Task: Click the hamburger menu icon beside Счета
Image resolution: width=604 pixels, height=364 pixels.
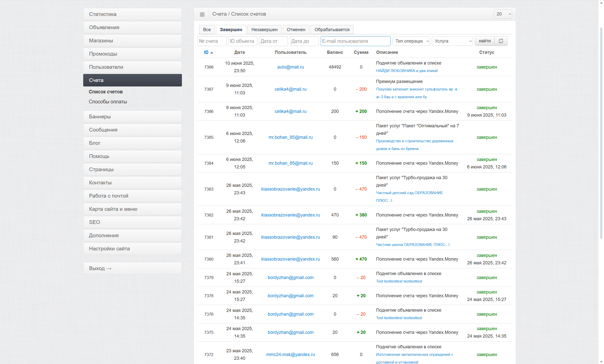Action: click(202, 14)
